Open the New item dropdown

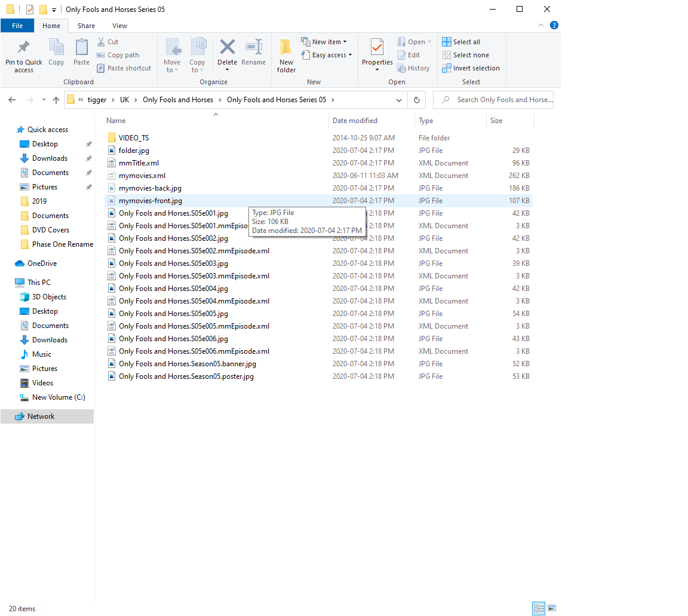[x=324, y=42]
